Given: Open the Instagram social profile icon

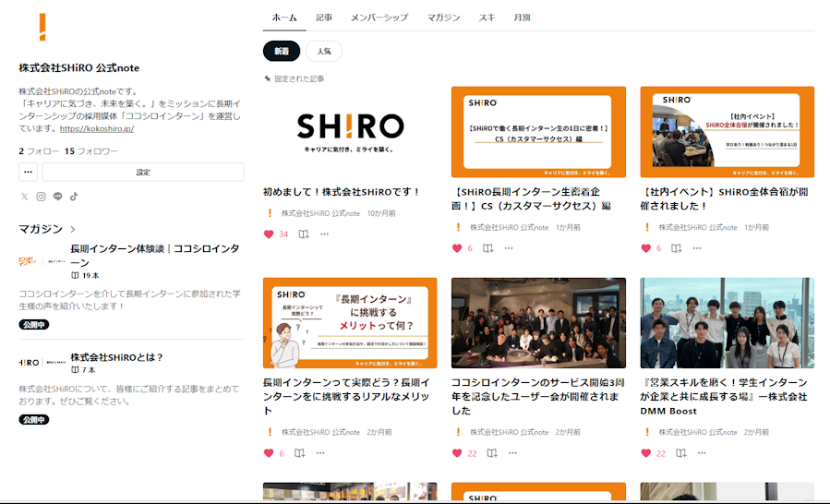Looking at the screenshot, I should click(41, 197).
